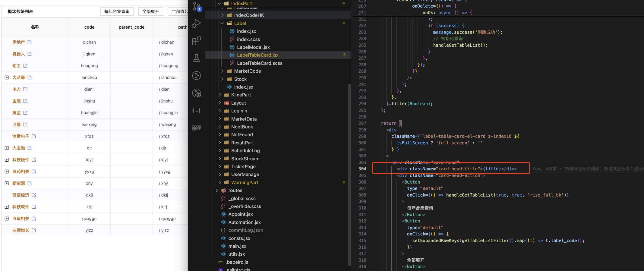Open CodeGPT panel in activity bar
The width and height of the screenshot is (644, 271).
pos(197,128)
